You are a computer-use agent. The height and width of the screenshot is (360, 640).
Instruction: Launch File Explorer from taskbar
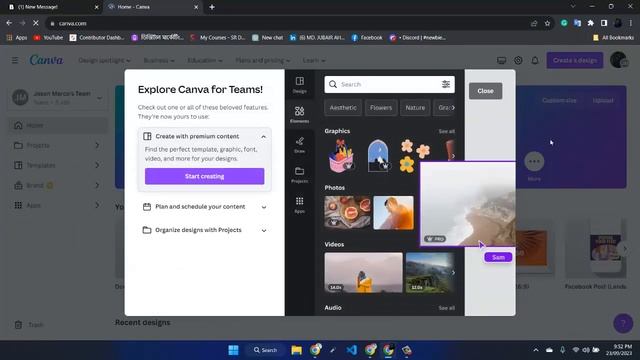click(296, 350)
